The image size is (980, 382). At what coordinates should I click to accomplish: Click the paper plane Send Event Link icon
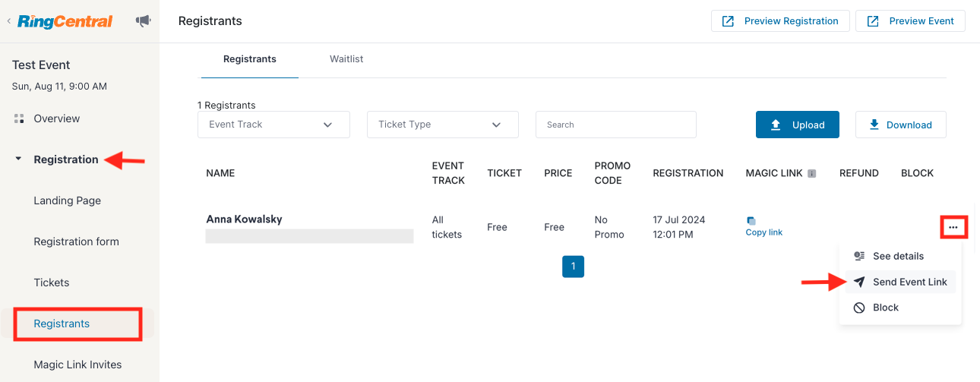point(859,282)
